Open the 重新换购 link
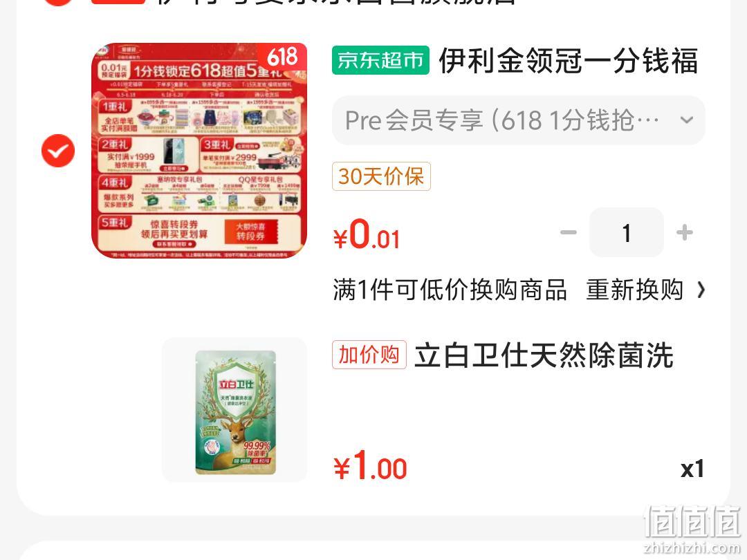 [634, 290]
